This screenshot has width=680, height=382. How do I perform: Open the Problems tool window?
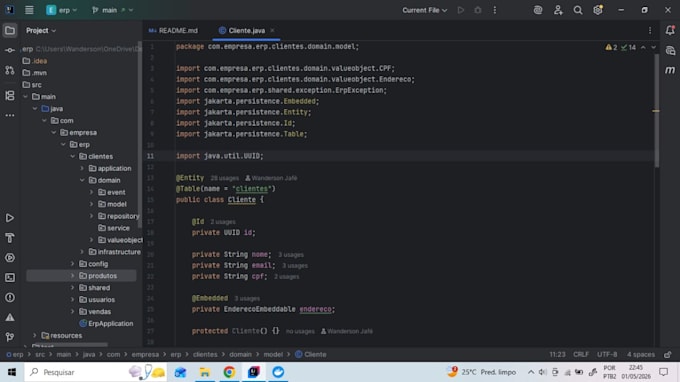10,297
